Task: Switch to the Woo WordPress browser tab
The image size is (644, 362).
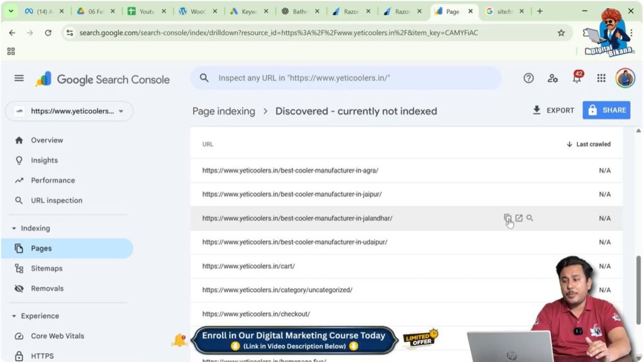Action: 198,11
